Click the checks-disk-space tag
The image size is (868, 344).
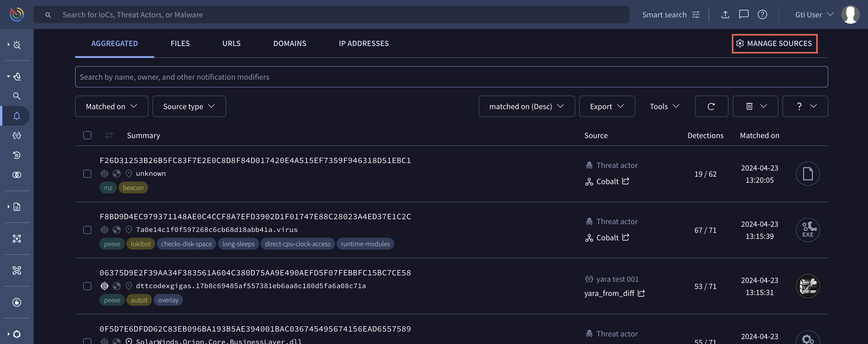[x=186, y=244]
